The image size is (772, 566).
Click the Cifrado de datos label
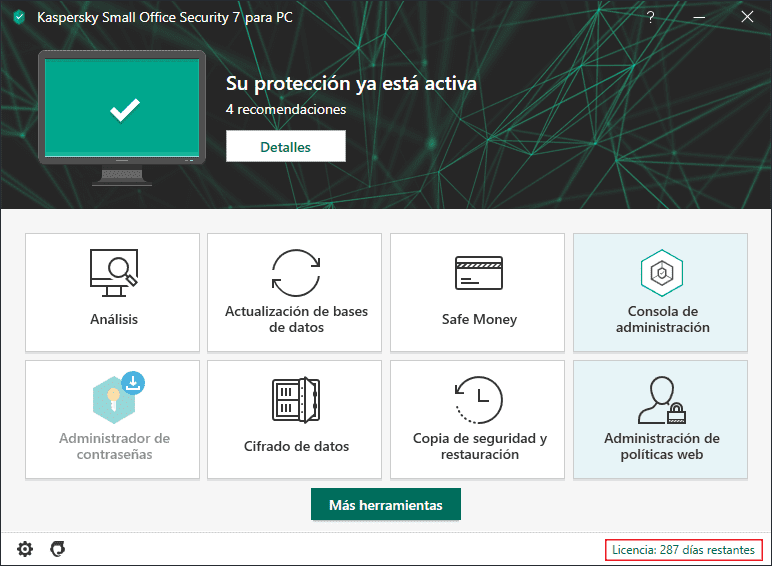[x=296, y=446]
